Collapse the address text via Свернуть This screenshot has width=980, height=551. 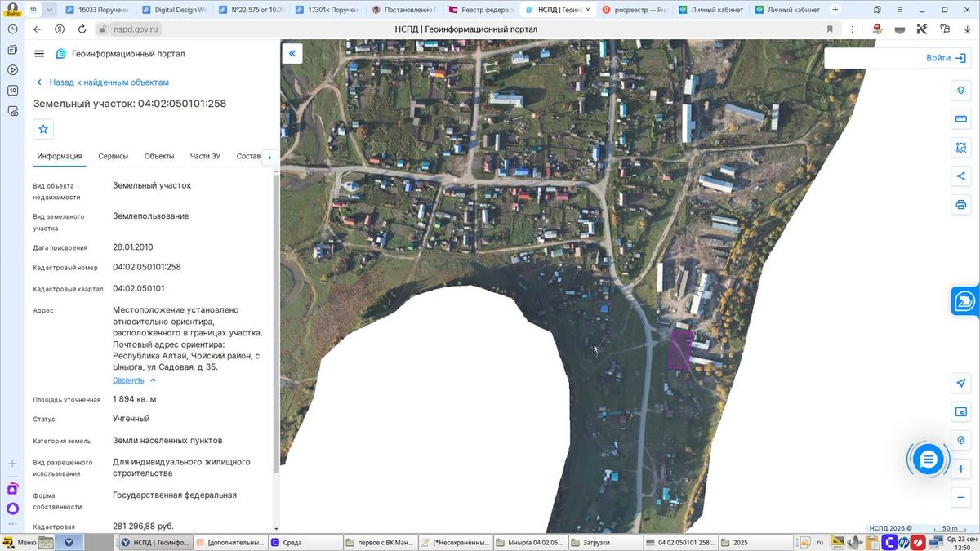click(128, 380)
